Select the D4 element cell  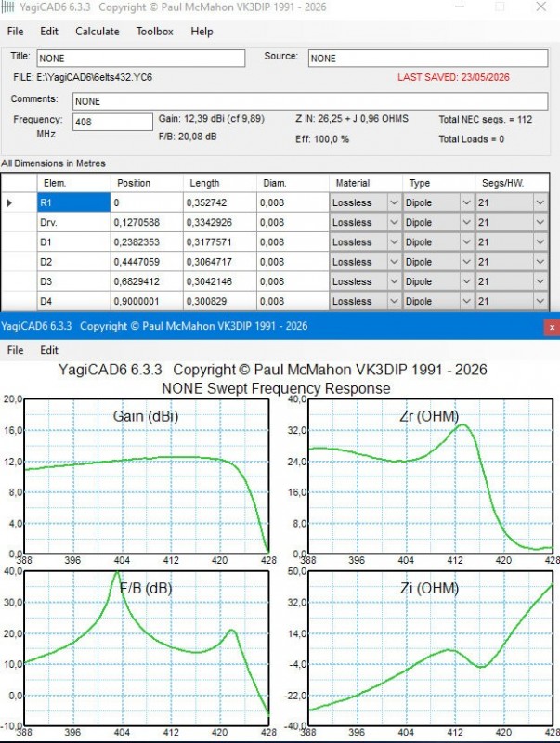click(x=74, y=301)
